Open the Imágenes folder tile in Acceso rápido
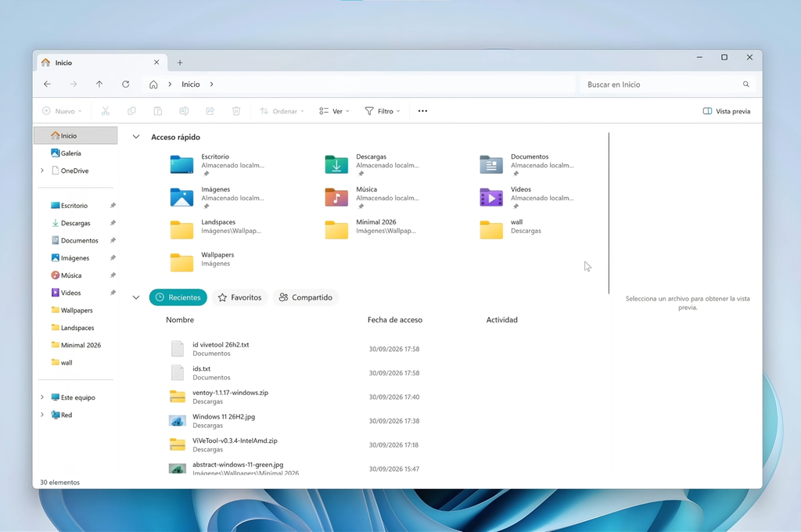This screenshot has width=801, height=532. 219,197
